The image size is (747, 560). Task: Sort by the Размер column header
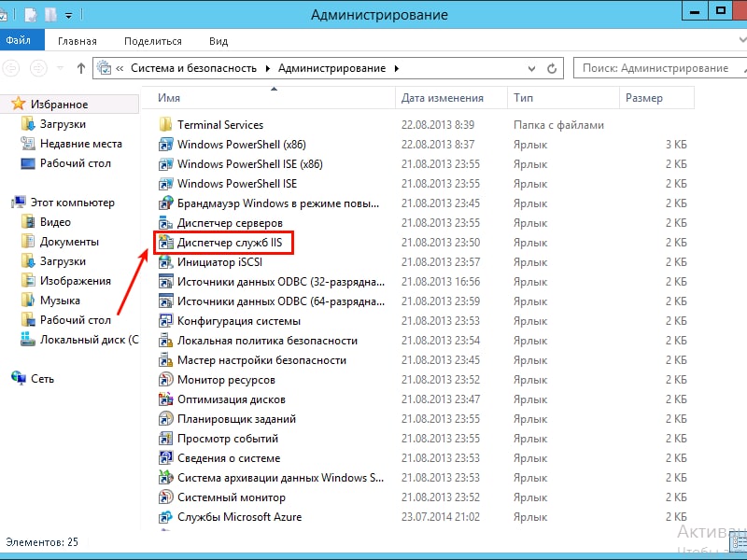click(656, 98)
